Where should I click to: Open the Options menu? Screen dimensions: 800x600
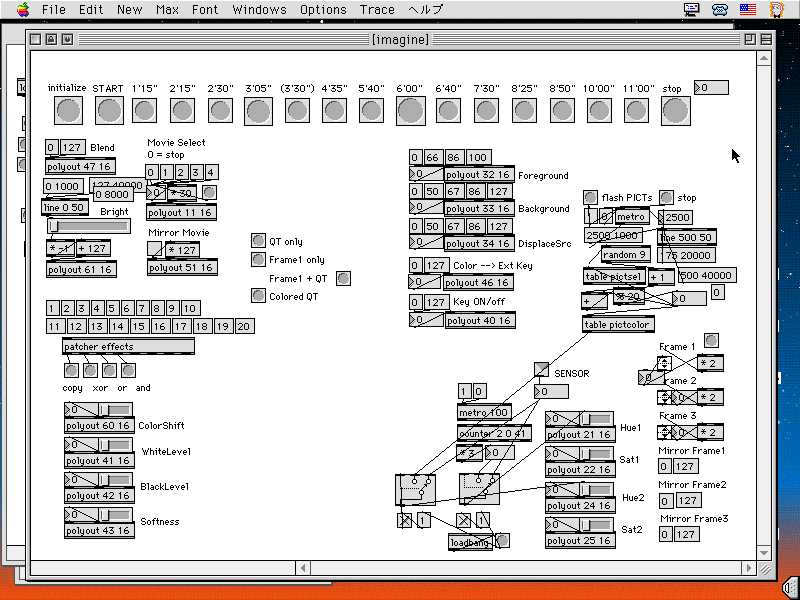coord(323,9)
